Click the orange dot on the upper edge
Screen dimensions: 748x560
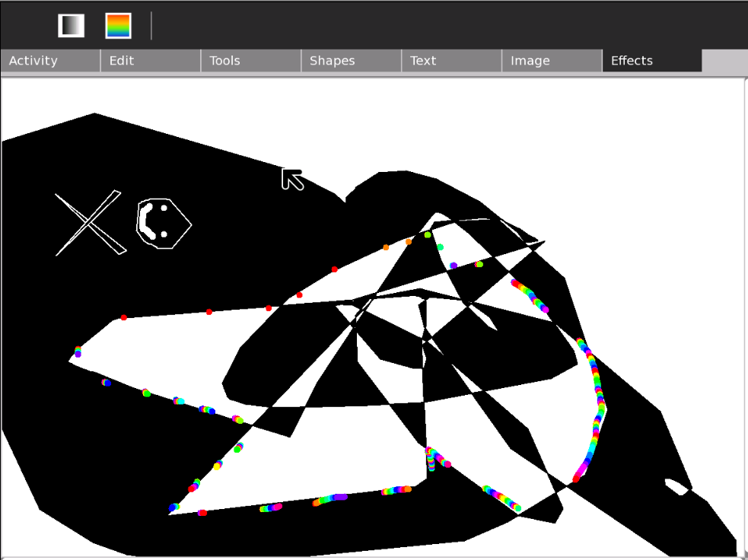point(386,247)
